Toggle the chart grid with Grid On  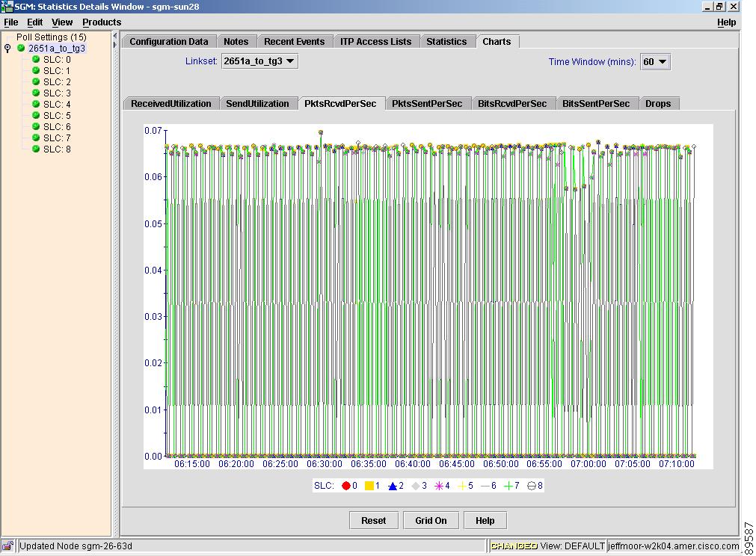click(x=431, y=521)
